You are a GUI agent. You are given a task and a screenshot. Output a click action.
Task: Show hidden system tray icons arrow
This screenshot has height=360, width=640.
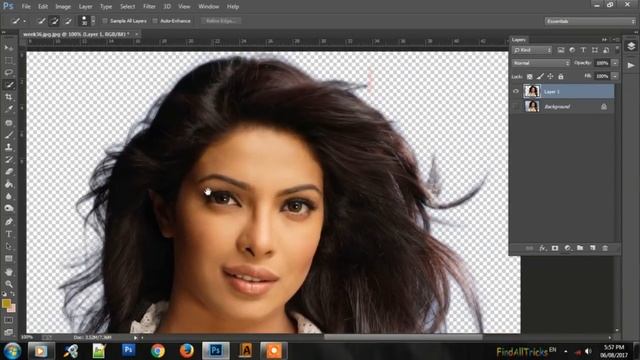pos(566,351)
